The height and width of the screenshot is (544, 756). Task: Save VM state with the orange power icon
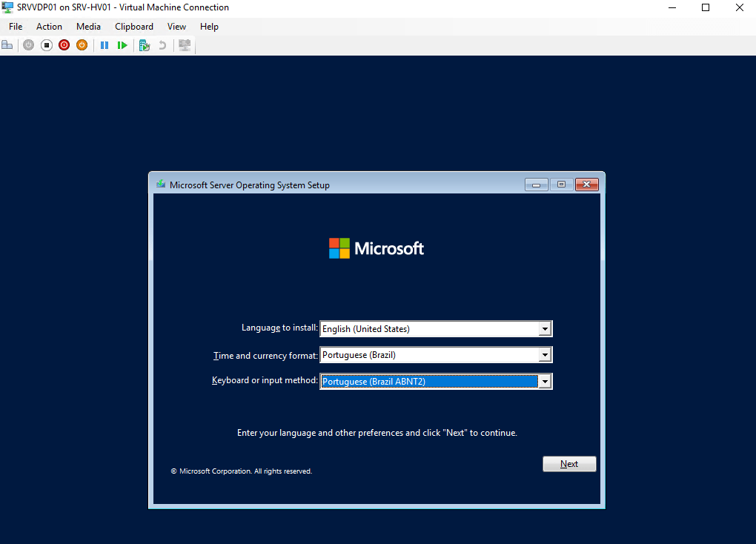coord(82,45)
